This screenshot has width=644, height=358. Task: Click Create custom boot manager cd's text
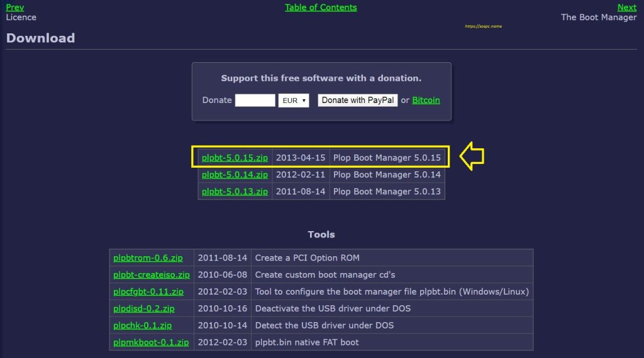pyautogui.click(x=325, y=274)
